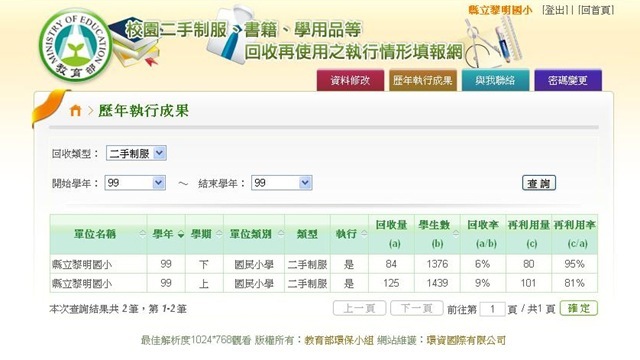Screen dimensions: 640x360
Task: Sort by 學年 column sort arrow
Action: 181,234
